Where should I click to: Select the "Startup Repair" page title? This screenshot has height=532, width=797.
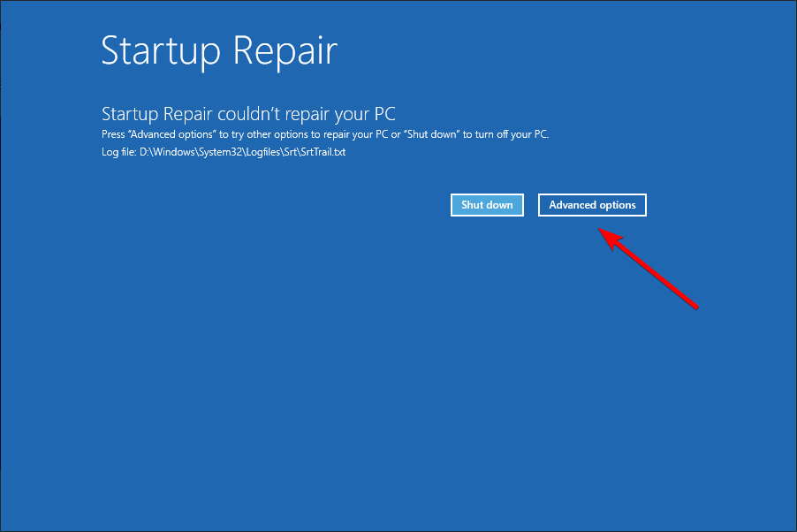218,51
